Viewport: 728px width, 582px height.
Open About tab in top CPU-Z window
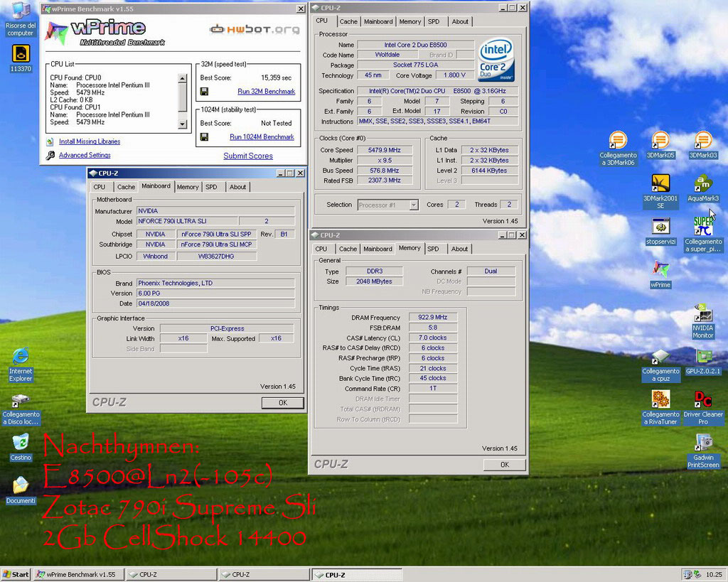pyautogui.click(x=460, y=21)
